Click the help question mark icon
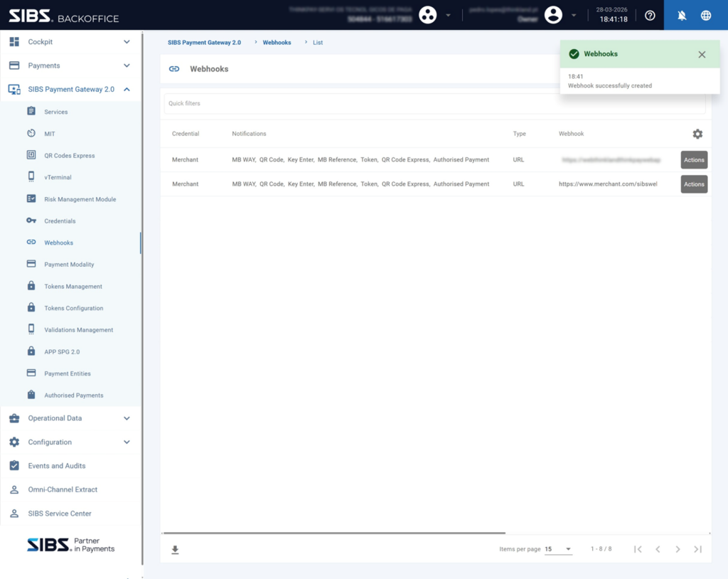 (650, 15)
